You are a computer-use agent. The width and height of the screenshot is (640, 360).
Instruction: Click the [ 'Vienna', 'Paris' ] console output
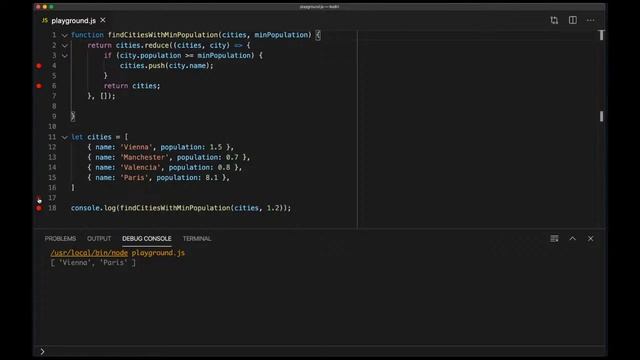tap(93, 263)
